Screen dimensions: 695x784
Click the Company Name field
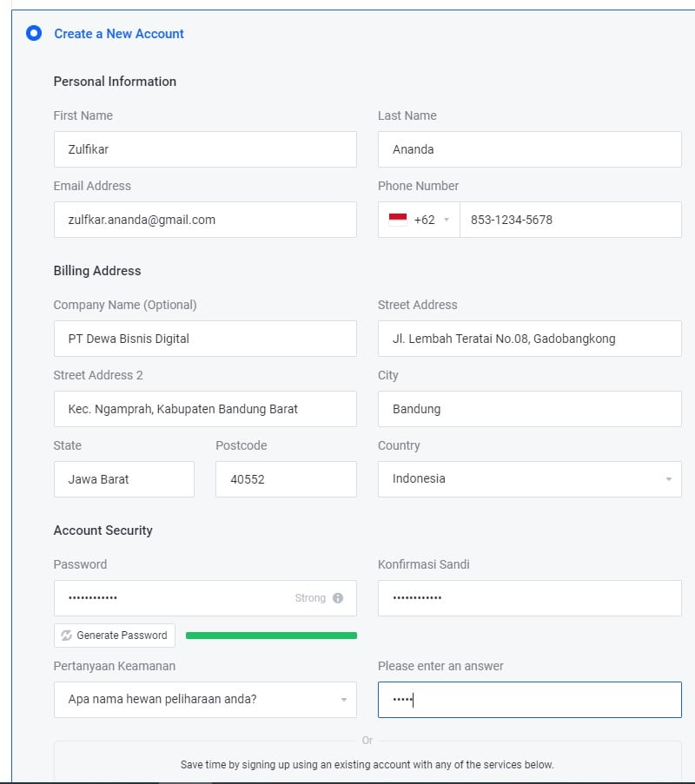[205, 339]
